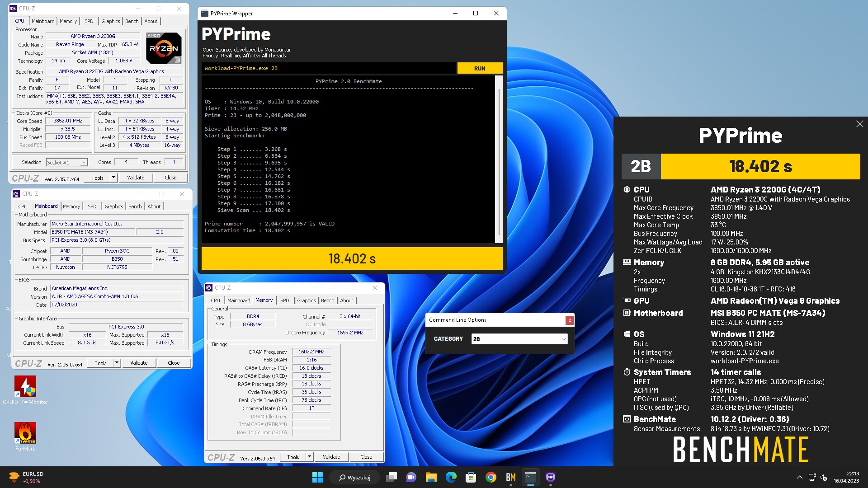Click Tools button in Mainboard CPU-Z window
The image size is (868, 488).
[100, 363]
